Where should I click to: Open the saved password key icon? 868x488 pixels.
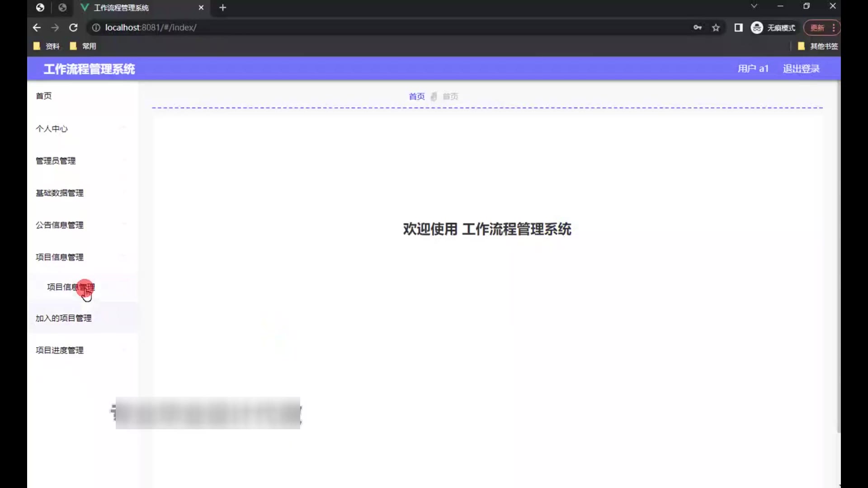698,28
